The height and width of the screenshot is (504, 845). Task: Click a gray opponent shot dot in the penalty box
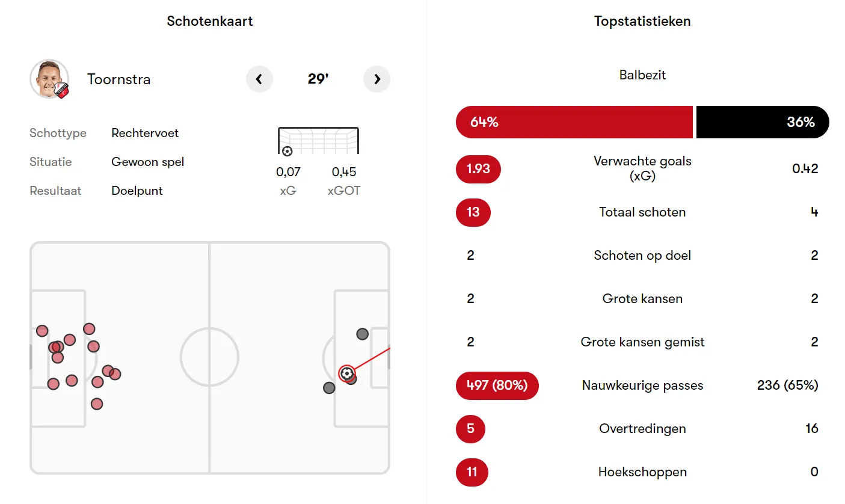click(361, 334)
